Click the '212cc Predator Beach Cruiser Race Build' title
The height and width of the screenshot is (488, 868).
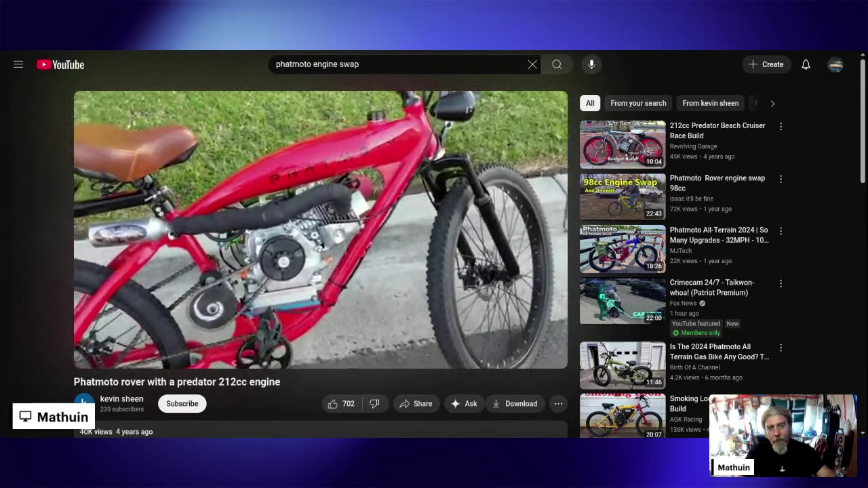click(x=717, y=131)
